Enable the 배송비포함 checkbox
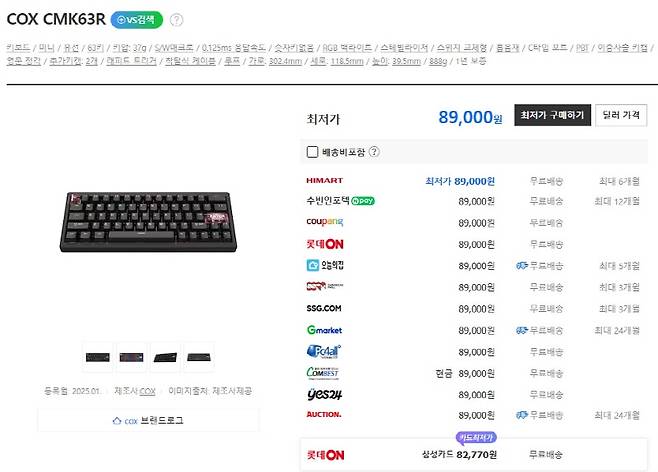 (x=312, y=152)
